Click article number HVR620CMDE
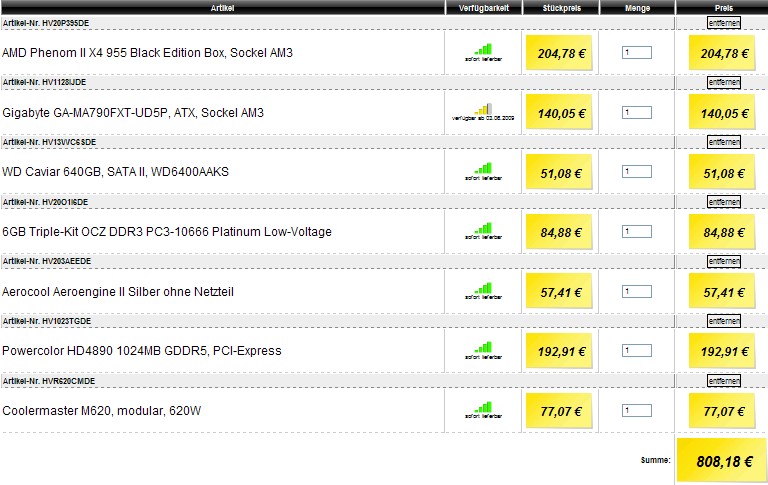The width and height of the screenshot is (768, 485). [69, 381]
